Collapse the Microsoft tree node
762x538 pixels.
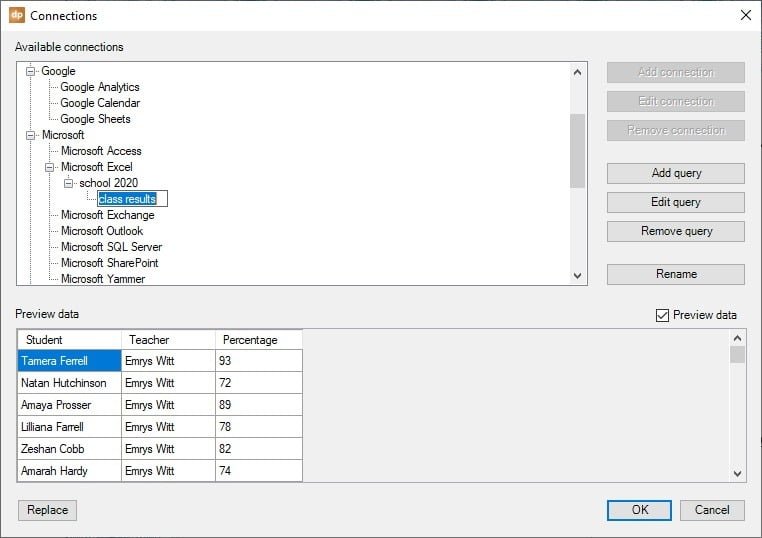(x=32, y=135)
